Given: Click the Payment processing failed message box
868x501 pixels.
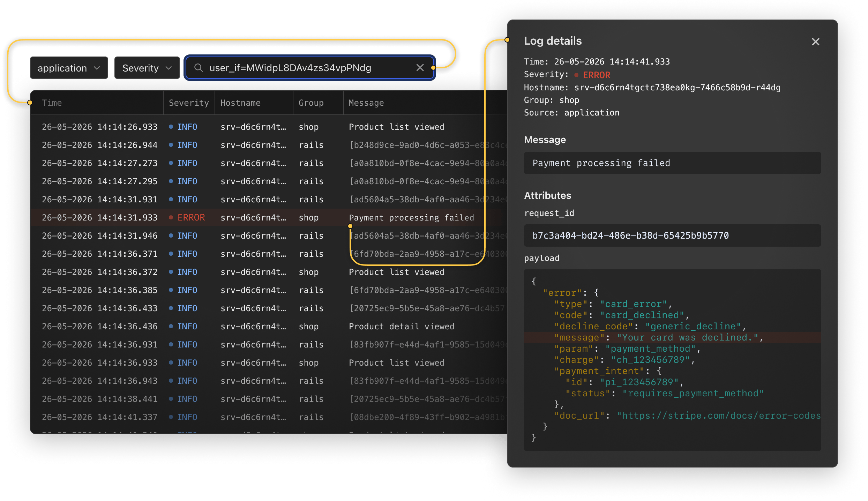Looking at the screenshot, I should [672, 163].
